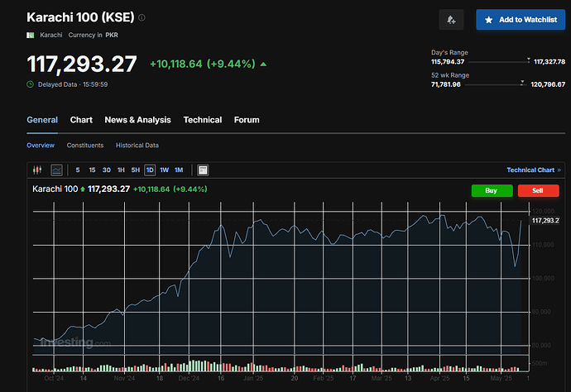Open the Technical tab

point(202,120)
